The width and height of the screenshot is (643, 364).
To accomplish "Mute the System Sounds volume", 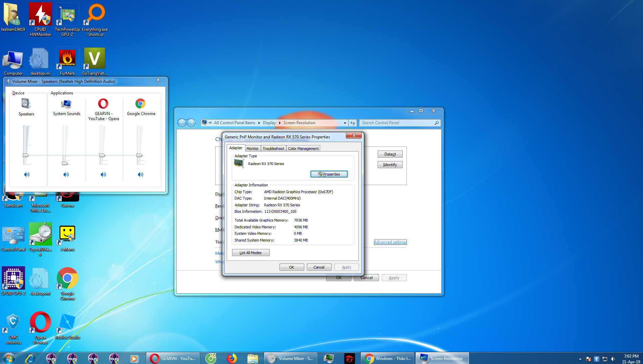I will [66, 175].
